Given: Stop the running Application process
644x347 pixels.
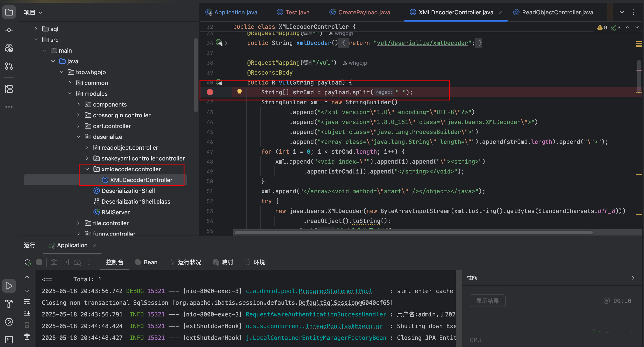Looking at the screenshot, I should point(39,262).
